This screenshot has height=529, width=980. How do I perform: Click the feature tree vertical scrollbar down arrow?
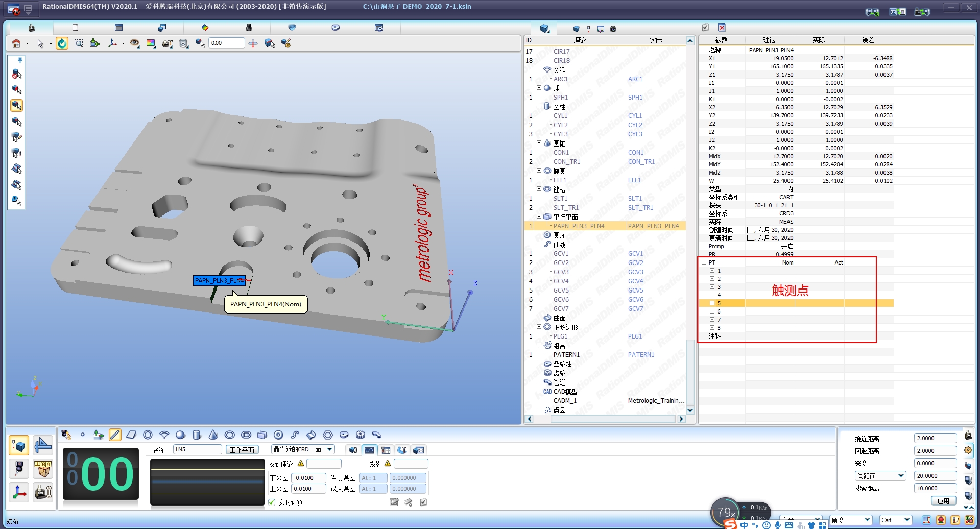click(x=690, y=411)
